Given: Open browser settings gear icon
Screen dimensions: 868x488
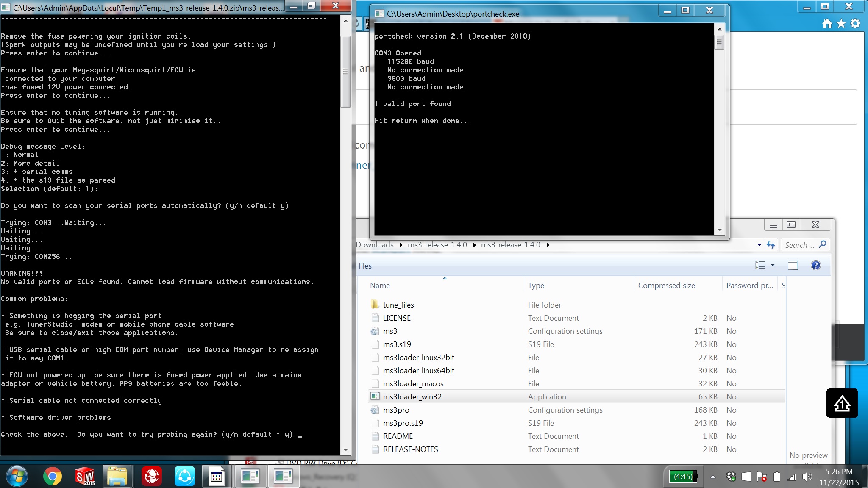Looking at the screenshot, I should [x=856, y=24].
